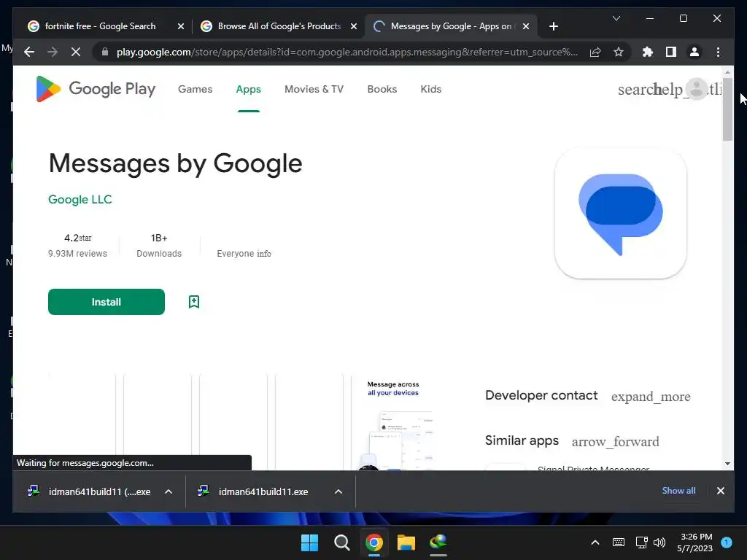Close Messages by Google tab
This screenshot has height=560, width=747.
click(526, 26)
